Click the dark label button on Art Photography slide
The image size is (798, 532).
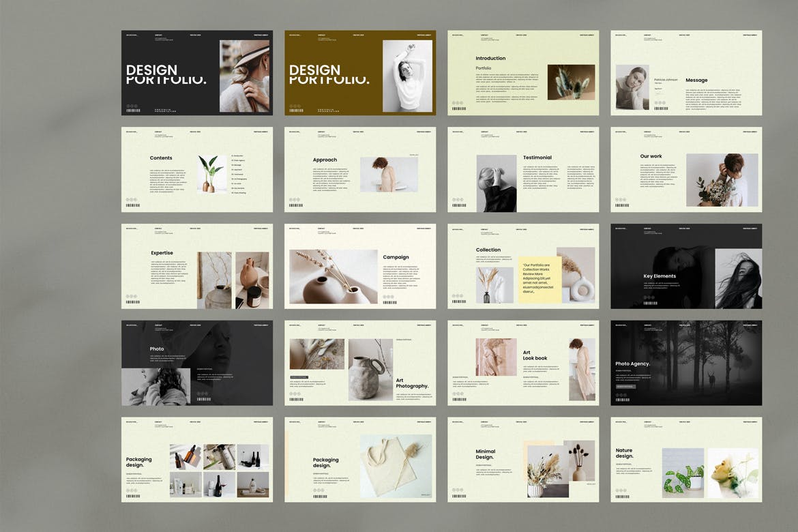click(299, 377)
